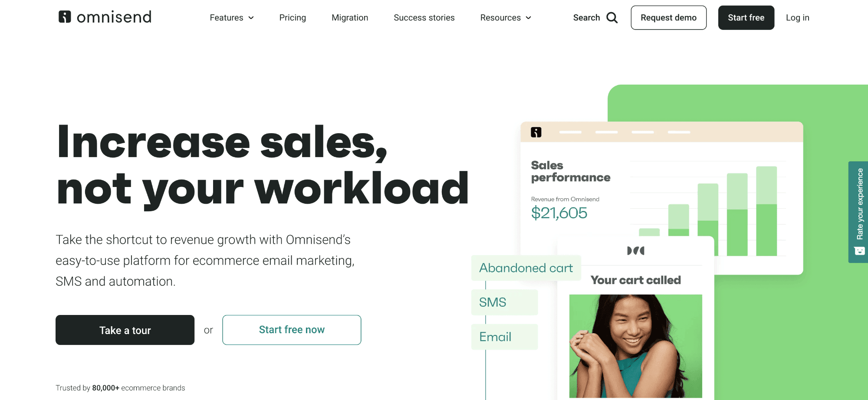The width and height of the screenshot is (868, 400).
Task: Click the Omnisend icon in dashboard mockup
Action: tap(536, 132)
